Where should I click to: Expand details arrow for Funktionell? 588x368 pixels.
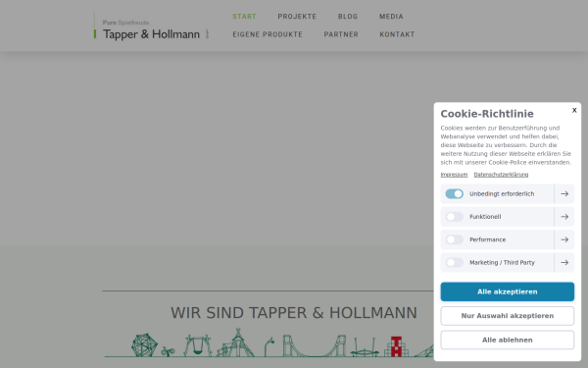coord(564,217)
